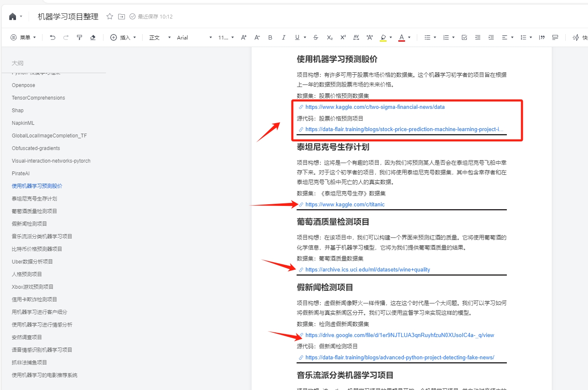Open text effects A icon

click(x=370, y=37)
